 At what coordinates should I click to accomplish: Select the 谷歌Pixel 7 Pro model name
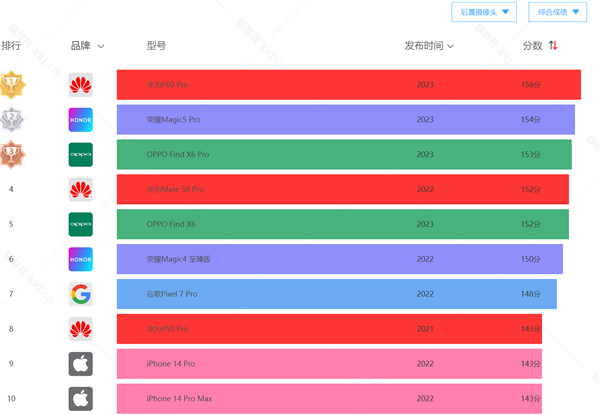(172, 294)
